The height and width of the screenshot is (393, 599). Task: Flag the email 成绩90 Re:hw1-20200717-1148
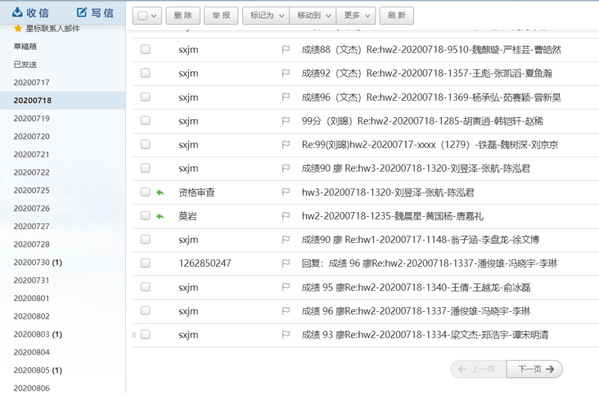pyautogui.click(x=286, y=240)
